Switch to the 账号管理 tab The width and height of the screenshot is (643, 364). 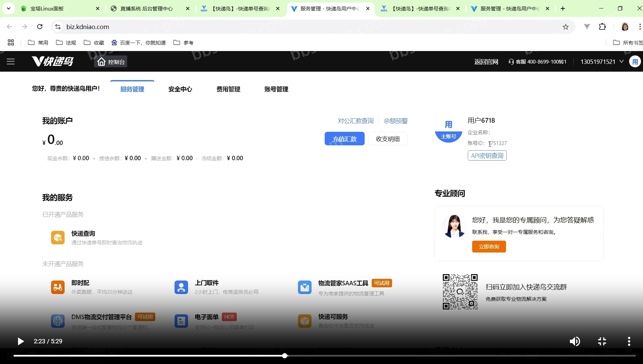click(x=276, y=89)
